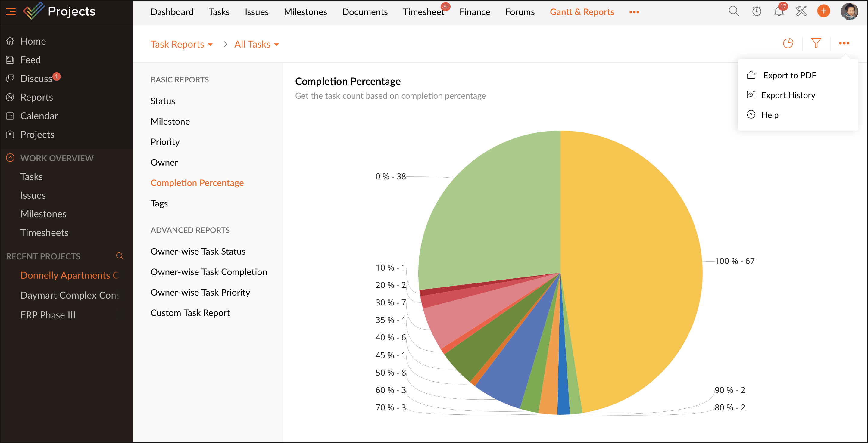Collapse the Work Overview section

pos(11,158)
